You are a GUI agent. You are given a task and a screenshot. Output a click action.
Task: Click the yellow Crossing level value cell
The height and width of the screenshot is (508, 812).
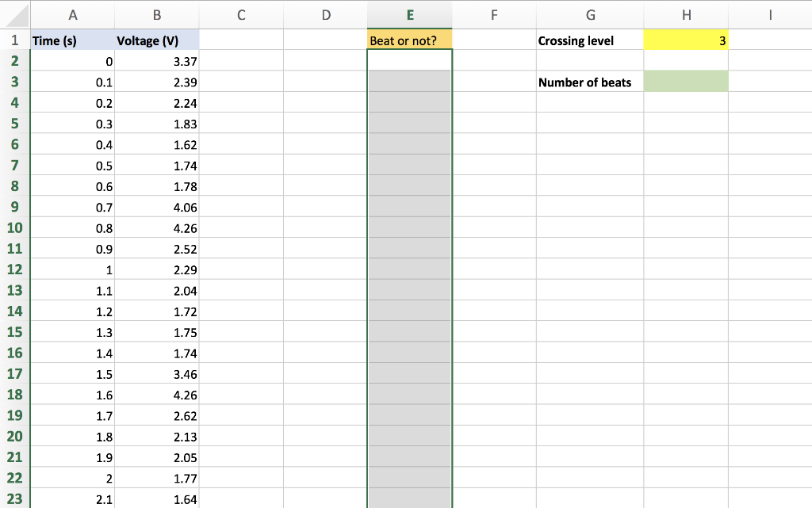[686, 40]
